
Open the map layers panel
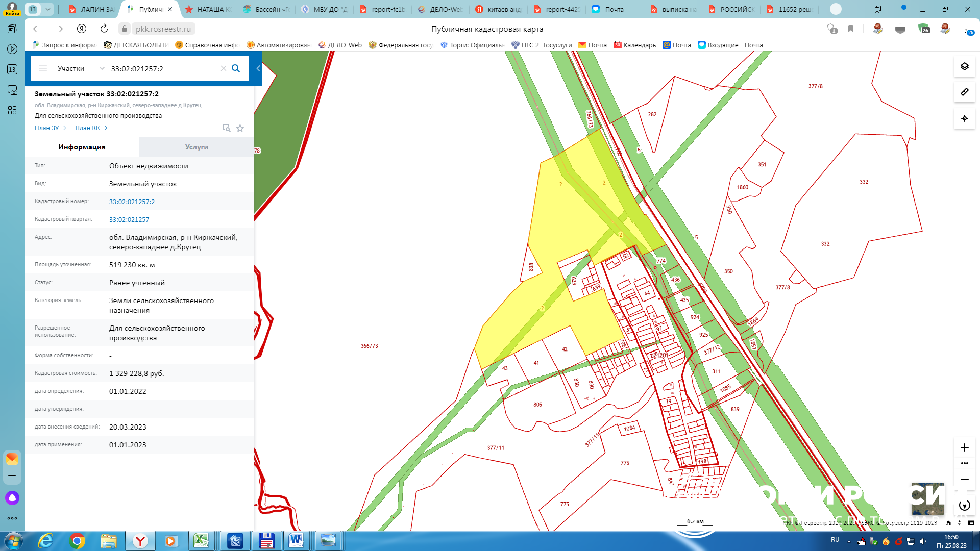(964, 66)
